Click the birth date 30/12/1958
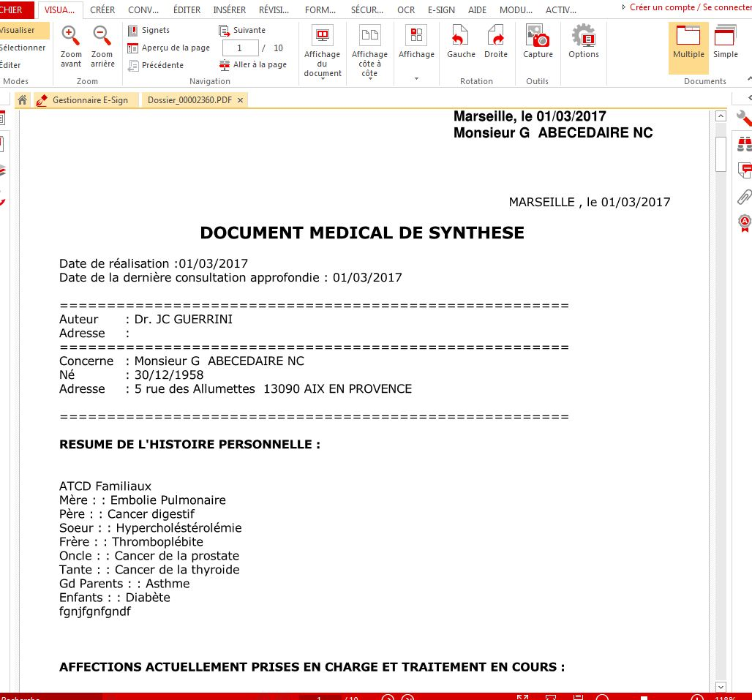 pyautogui.click(x=169, y=375)
